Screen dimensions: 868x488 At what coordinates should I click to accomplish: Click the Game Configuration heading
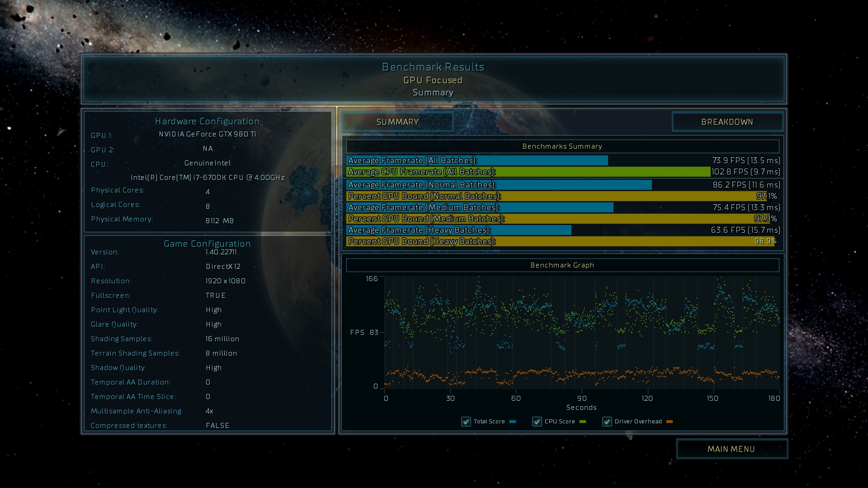[x=207, y=244]
